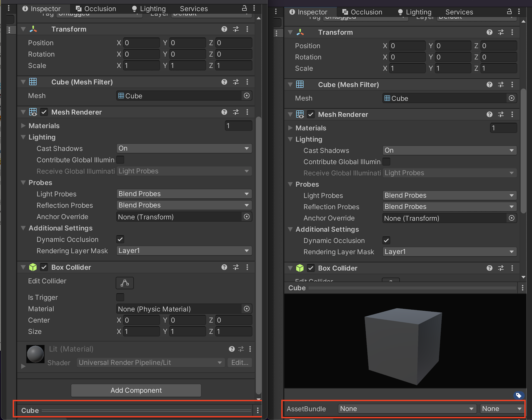Open object picker for left Mesh field
Viewport: 532px width, 420px height.
(x=246, y=96)
